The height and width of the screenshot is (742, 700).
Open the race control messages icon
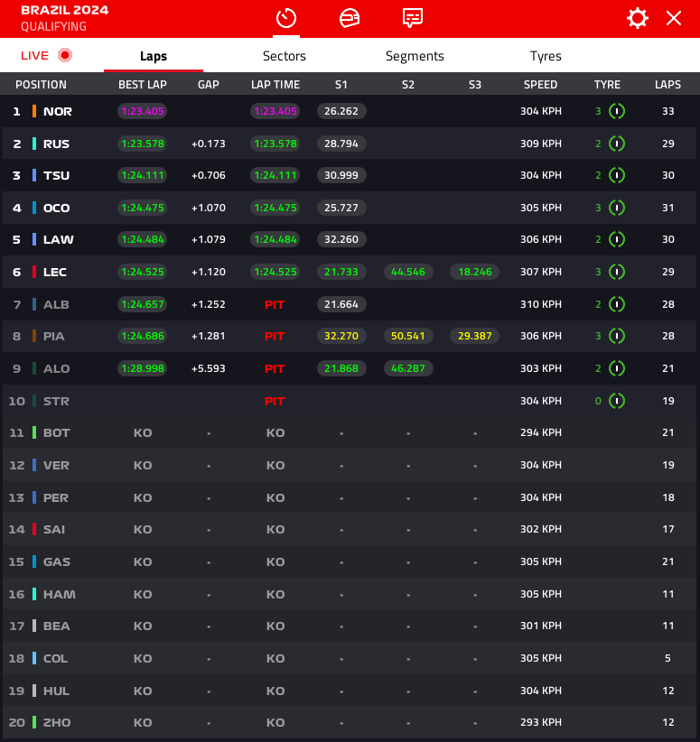click(x=413, y=18)
